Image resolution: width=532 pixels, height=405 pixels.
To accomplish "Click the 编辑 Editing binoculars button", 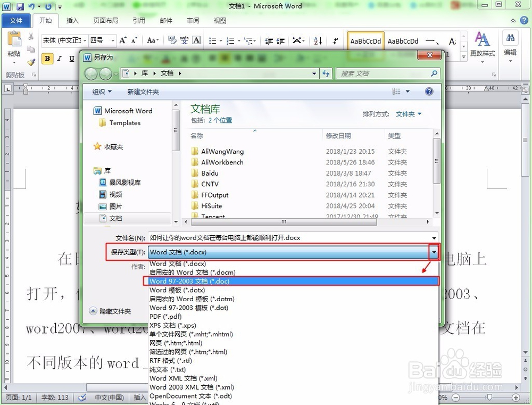I will click(x=510, y=46).
